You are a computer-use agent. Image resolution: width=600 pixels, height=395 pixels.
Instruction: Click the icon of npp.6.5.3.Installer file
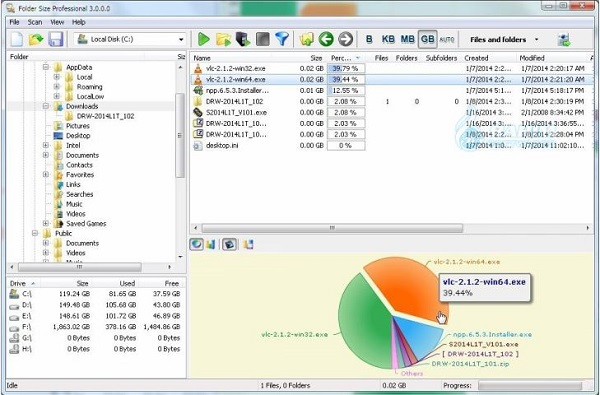[198, 91]
